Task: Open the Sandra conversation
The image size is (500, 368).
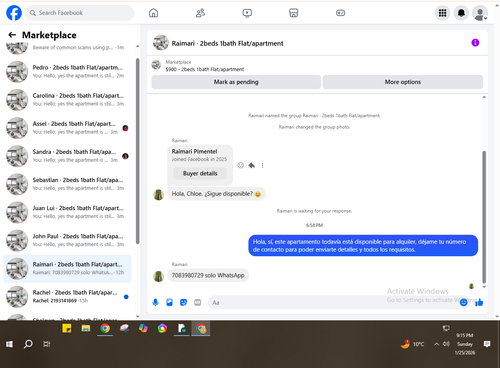Action: [x=67, y=156]
